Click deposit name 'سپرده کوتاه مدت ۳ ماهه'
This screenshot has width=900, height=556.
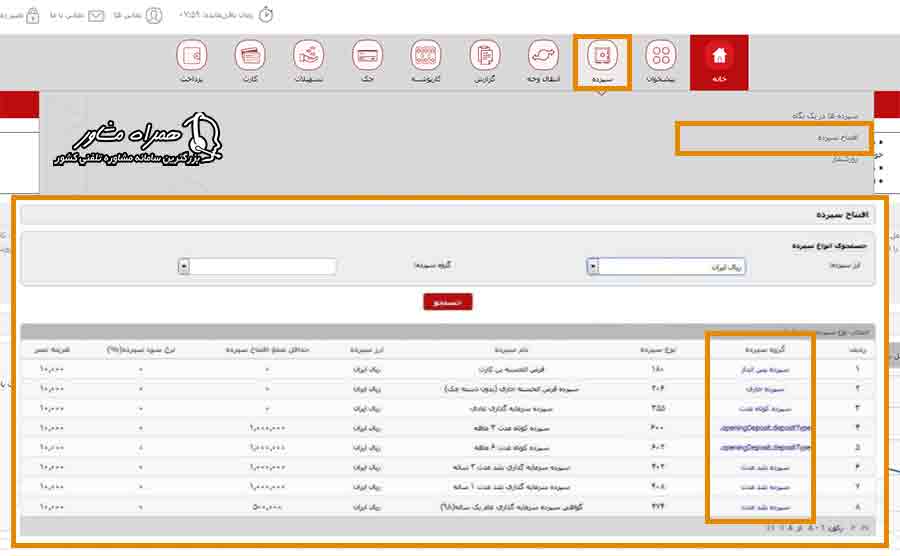[x=511, y=428]
